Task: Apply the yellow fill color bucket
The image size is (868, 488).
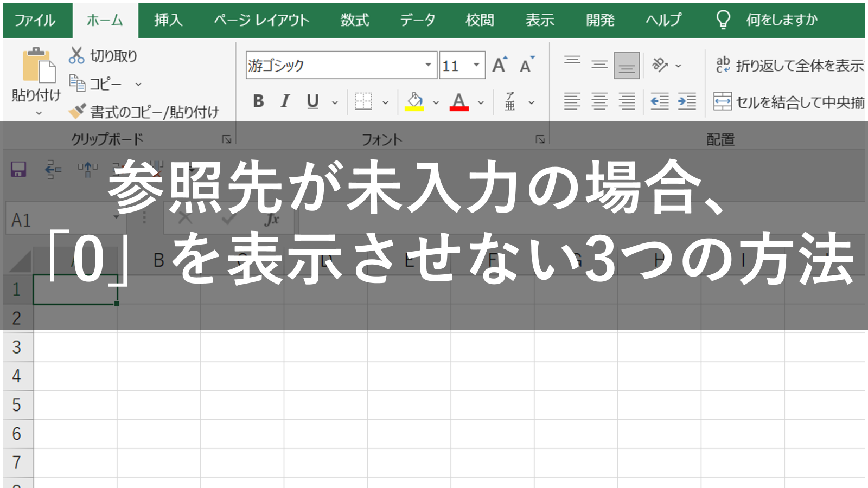Action: click(414, 101)
